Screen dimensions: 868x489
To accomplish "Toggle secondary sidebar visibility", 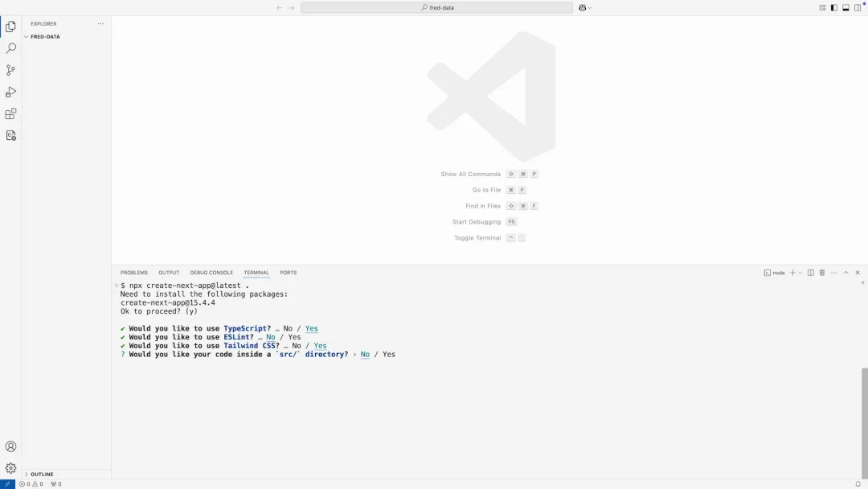I will point(857,8).
